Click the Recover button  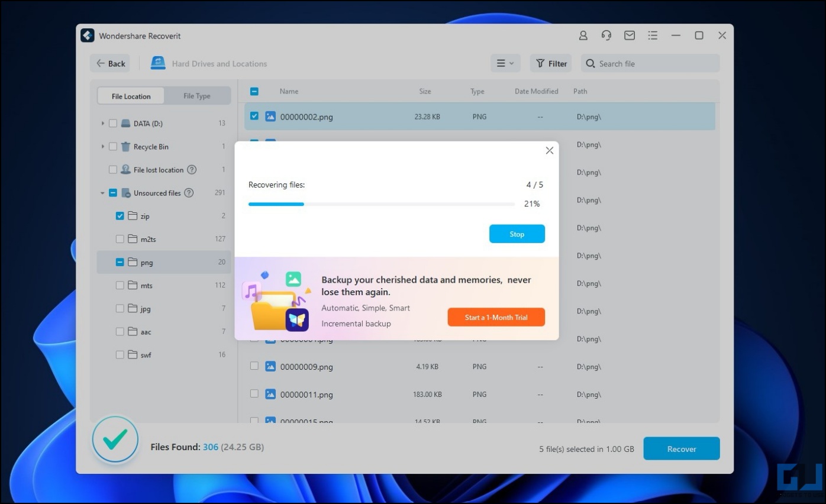pos(682,448)
